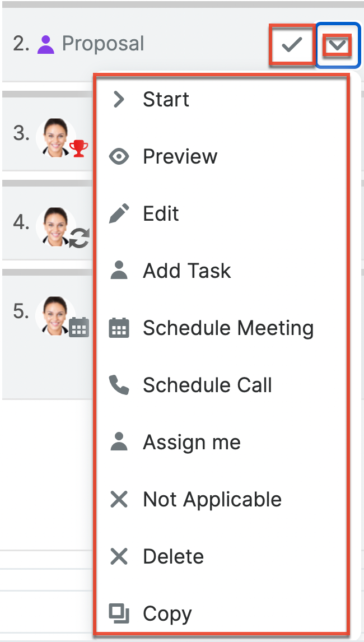Click the chevron icon next to Start

coord(119,100)
